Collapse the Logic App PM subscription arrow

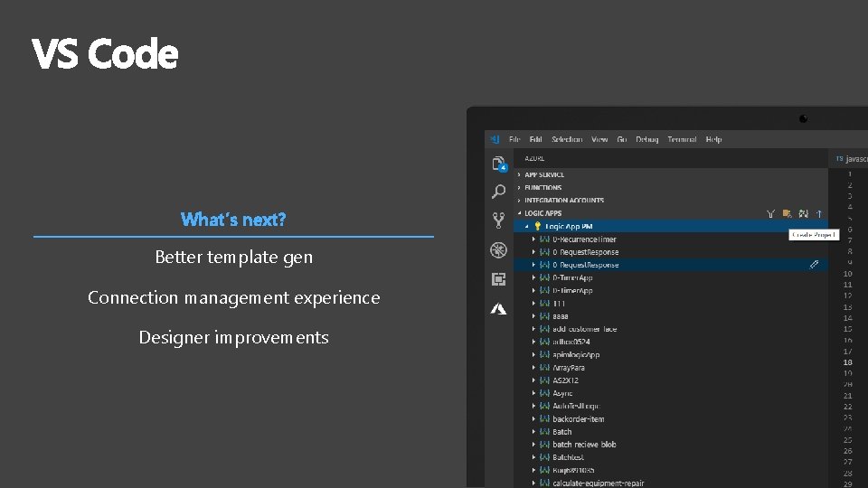pyautogui.click(x=527, y=226)
